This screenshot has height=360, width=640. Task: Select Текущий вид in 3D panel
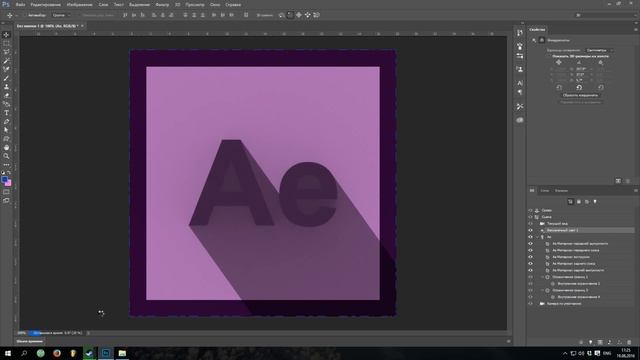tap(557, 224)
